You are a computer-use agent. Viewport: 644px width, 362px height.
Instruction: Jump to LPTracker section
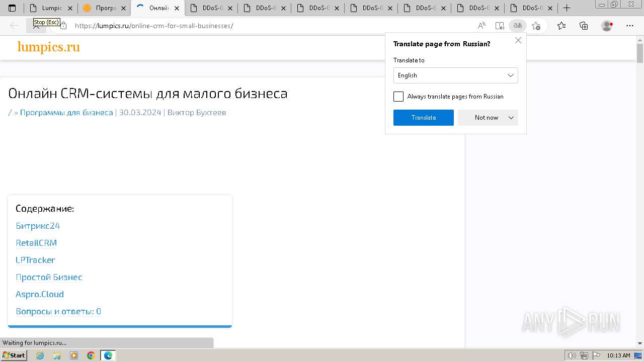pyautogui.click(x=35, y=260)
